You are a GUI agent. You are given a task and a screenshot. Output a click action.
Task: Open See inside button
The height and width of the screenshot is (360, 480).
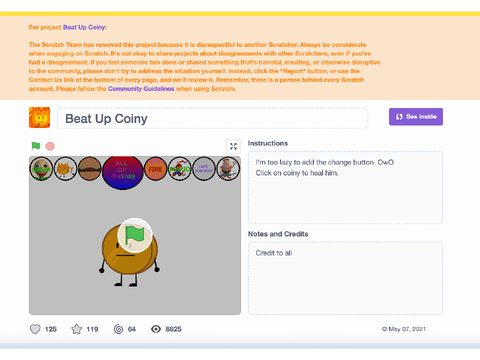tap(416, 117)
